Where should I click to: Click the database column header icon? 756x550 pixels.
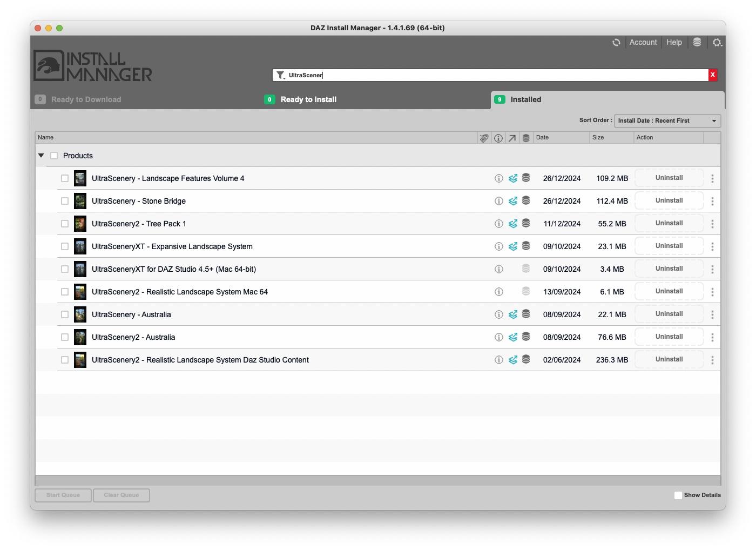pyautogui.click(x=526, y=138)
